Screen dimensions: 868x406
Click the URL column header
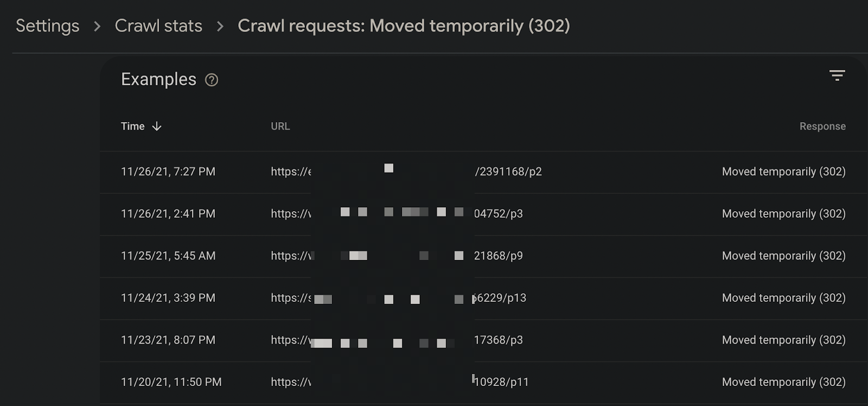tap(280, 126)
